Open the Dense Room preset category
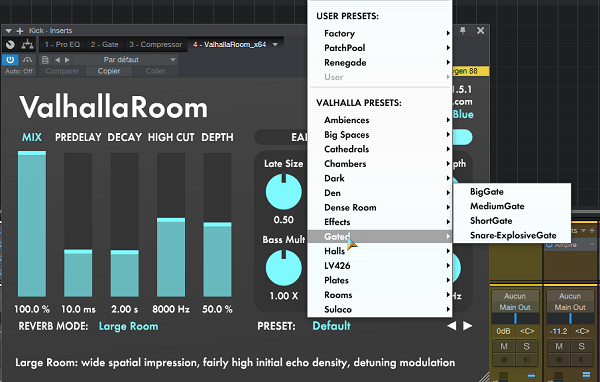The image size is (600, 382). click(380, 207)
